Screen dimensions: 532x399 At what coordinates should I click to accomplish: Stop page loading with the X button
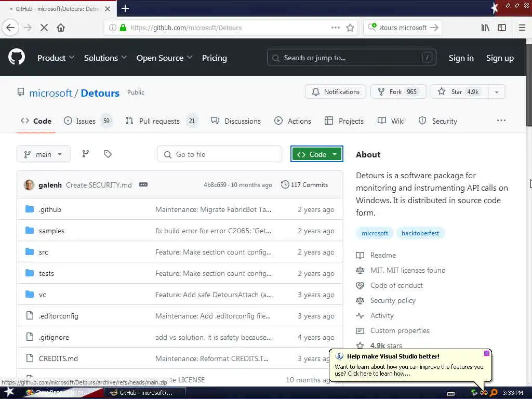tap(44, 28)
